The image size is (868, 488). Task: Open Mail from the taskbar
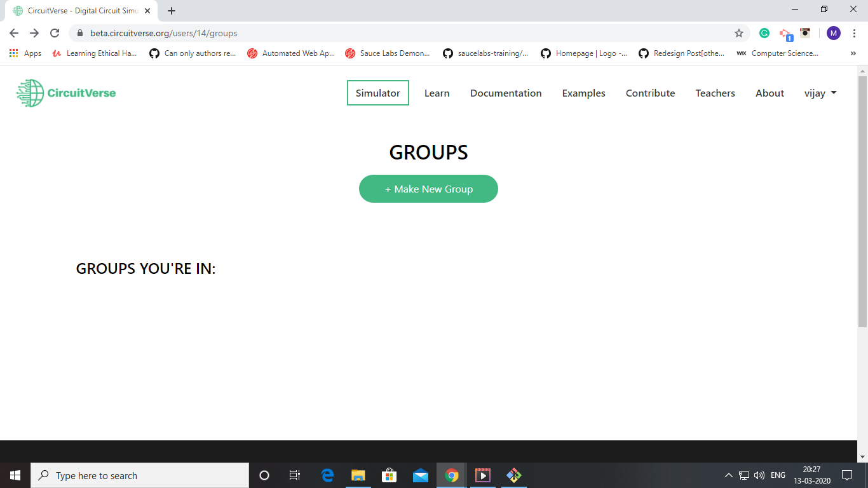point(420,475)
